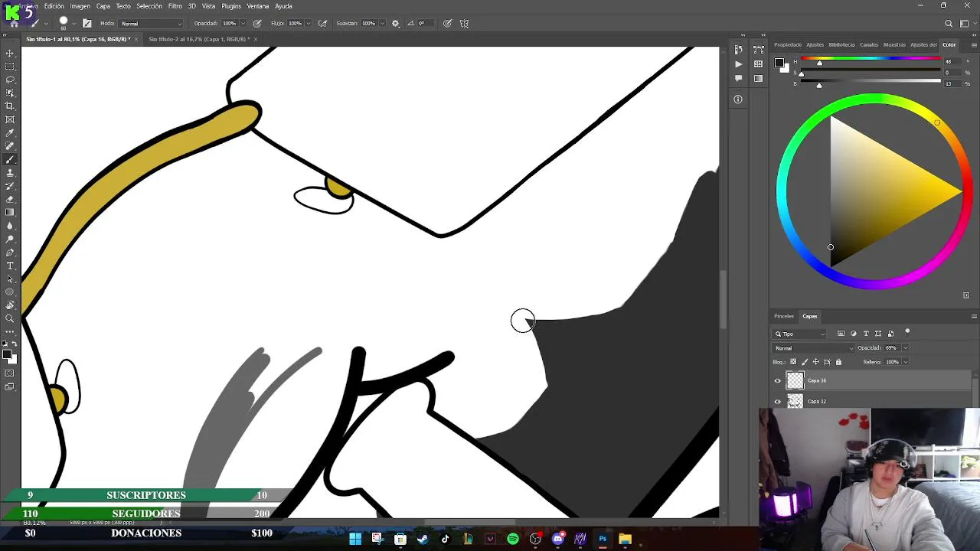Switch to Muestras panel tab
The image size is (980, 551).
894,44
